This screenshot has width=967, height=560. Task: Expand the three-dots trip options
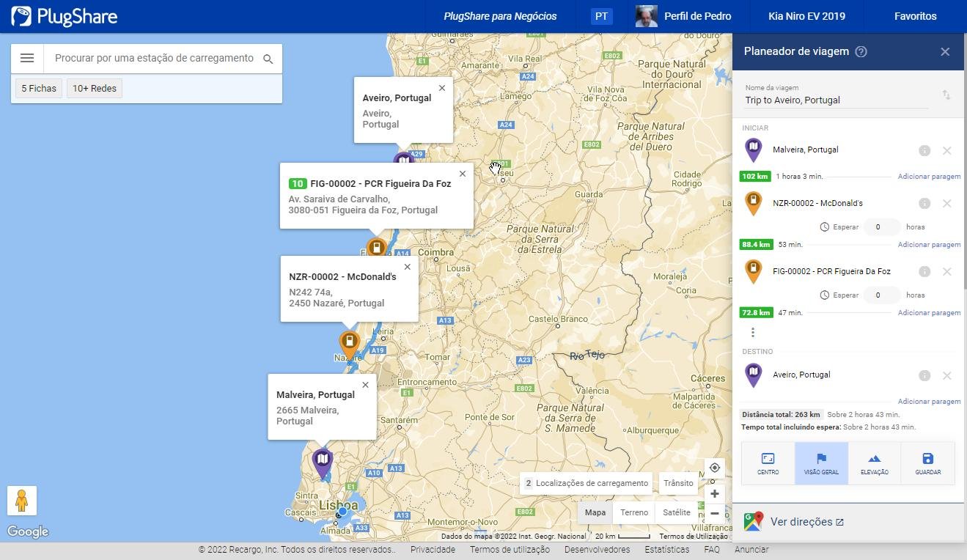tap(752, 333)
